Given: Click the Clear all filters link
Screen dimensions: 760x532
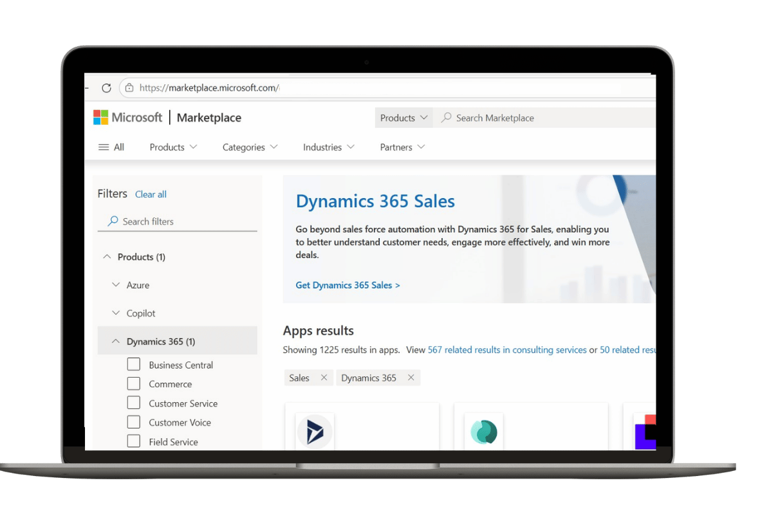Looking at the screenshot, I should pyautogui.click(x=151, y=194).
